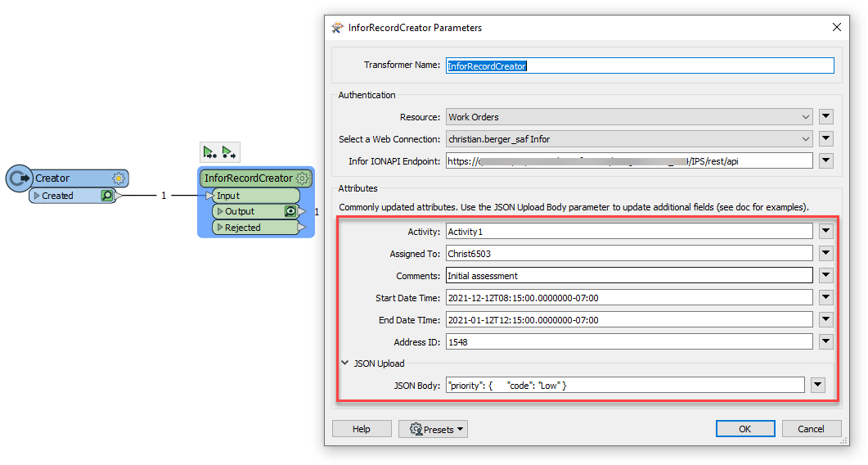Open the arrow menu beside JSON Body

pos(817,385)
